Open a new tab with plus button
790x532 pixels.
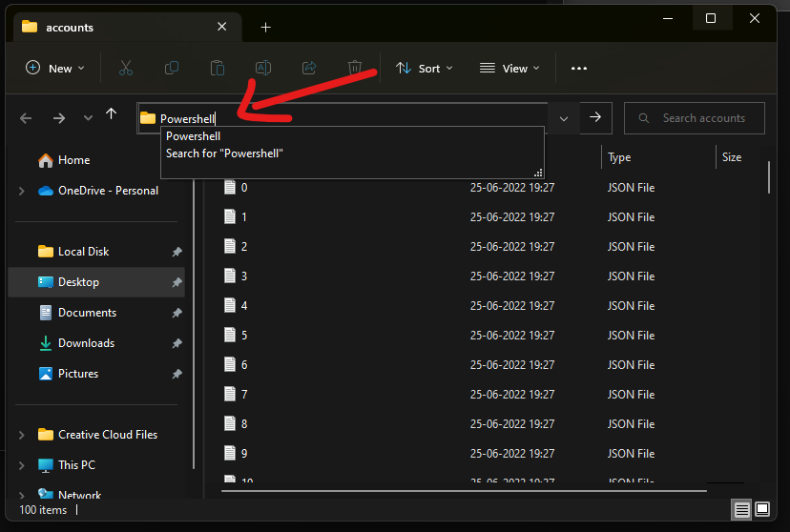266,28
